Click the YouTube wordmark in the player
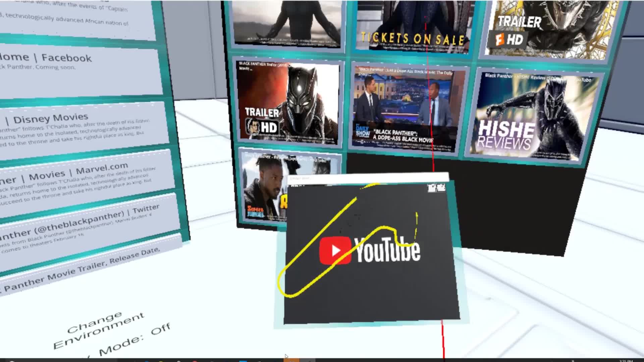Viewport: 644px width, 362px height. click(x=387, y=250)
